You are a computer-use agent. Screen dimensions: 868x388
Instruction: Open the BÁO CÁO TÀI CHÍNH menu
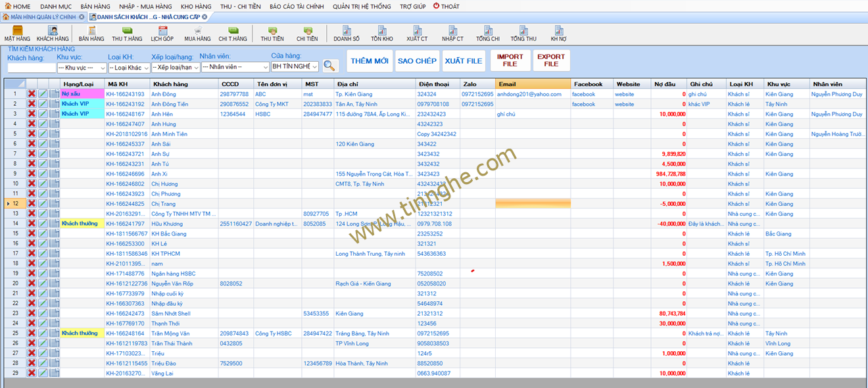pos(297,6)
